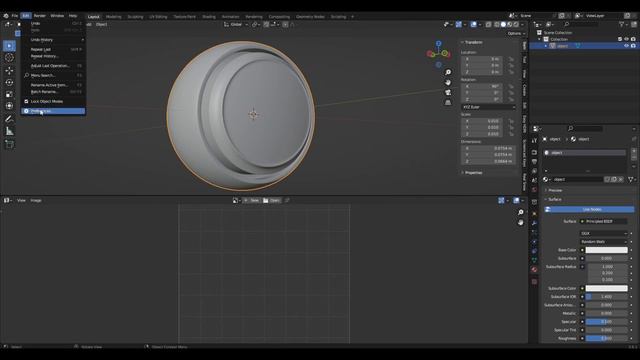
Task: Select the Rotate tool
Action: pyautogui.click(x=9, y=82)
